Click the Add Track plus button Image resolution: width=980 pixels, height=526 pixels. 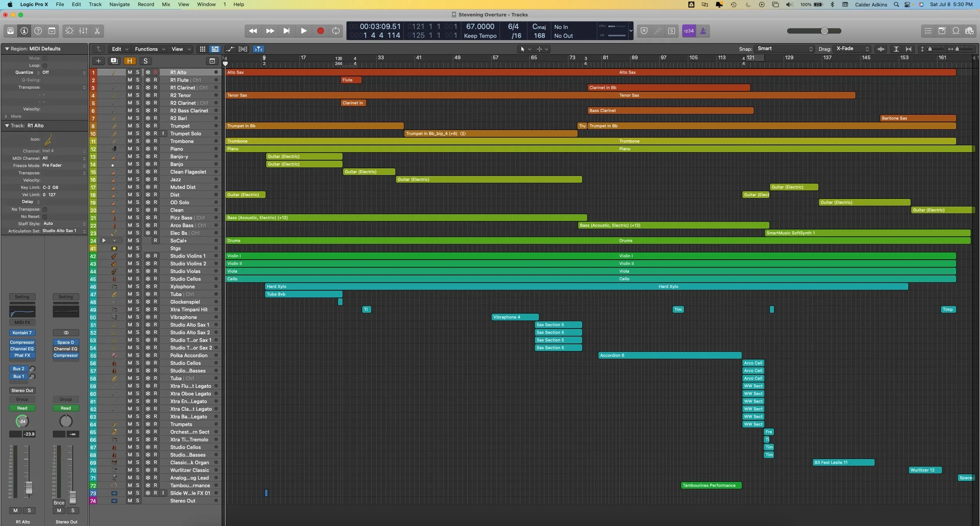pos(98,61)
